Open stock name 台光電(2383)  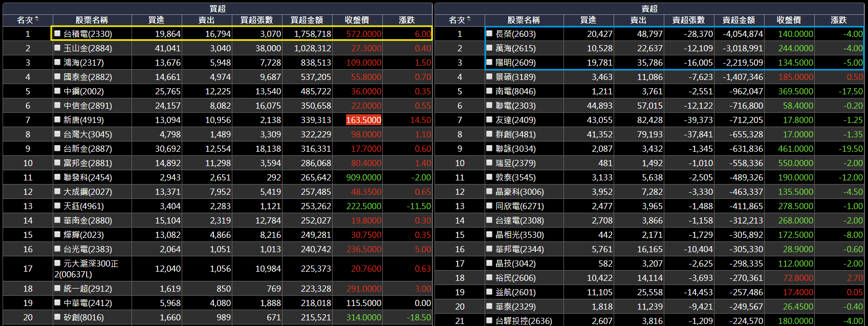click(x=88, y=249)
